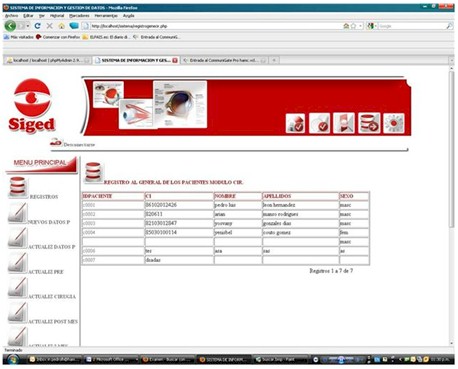This screenshot has width=458, height=369.
Task: Click second banner icon with round checkmark
Action: [319, 123]
